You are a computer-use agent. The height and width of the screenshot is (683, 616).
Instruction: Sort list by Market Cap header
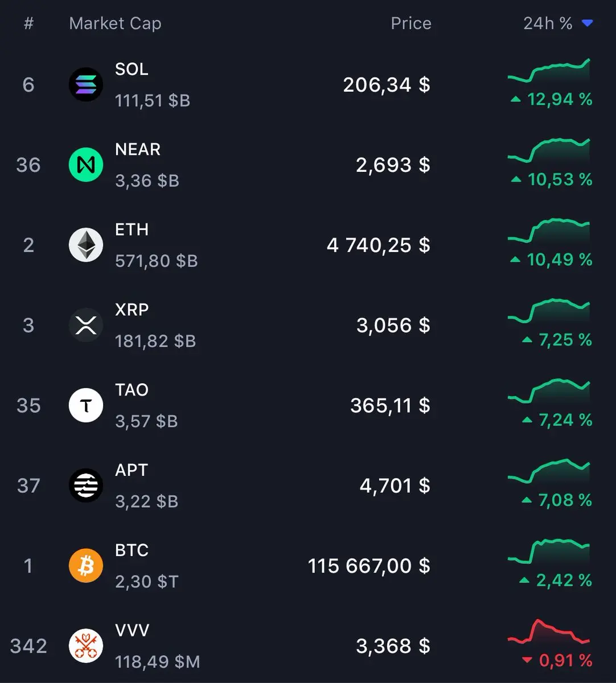(115, 23)
